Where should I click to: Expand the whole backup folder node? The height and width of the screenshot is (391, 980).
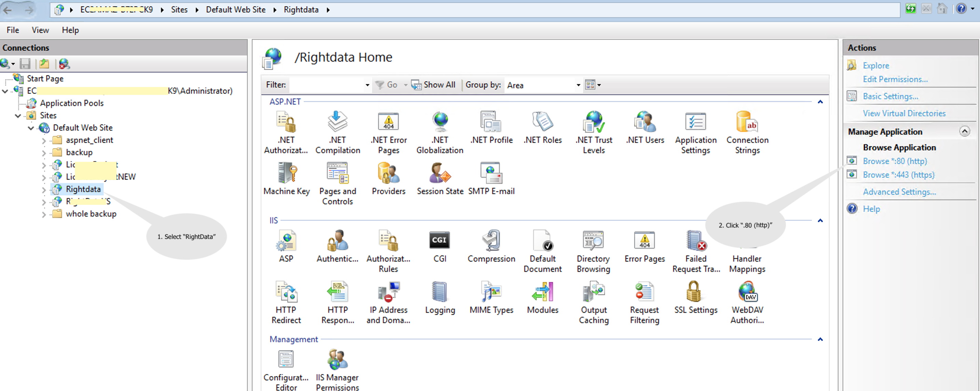(44, 214)
